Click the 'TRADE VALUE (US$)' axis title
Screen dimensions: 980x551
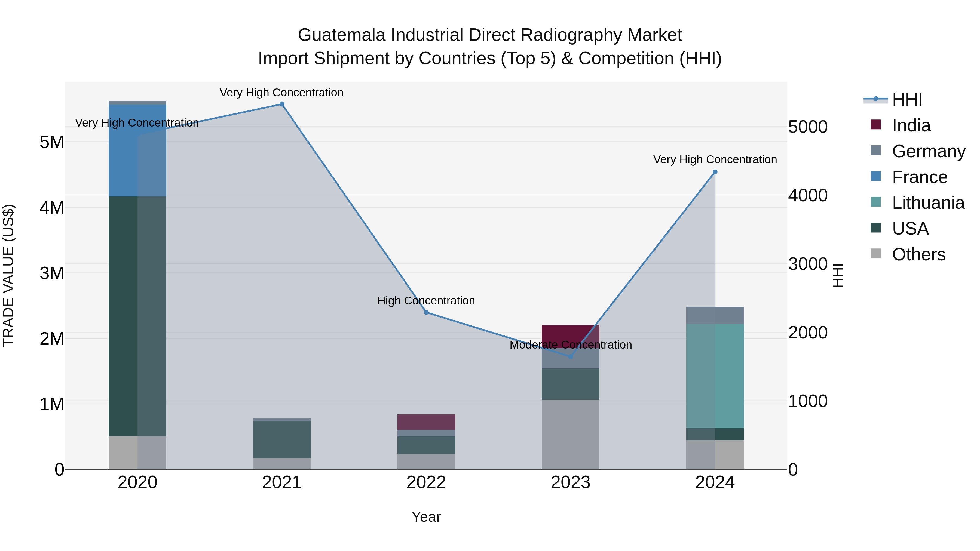pyautogui.click(x=8, y=275)
